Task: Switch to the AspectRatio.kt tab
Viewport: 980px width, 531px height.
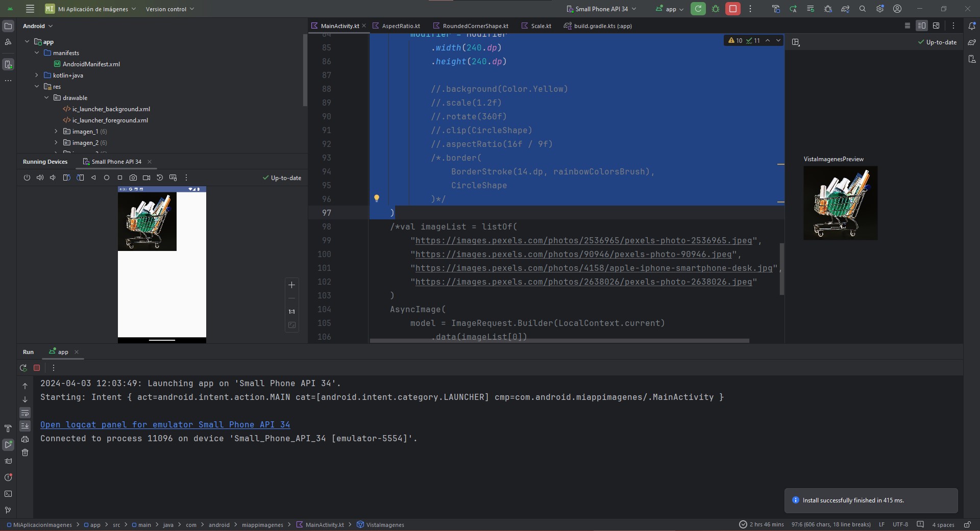Action: pos(401,26)
